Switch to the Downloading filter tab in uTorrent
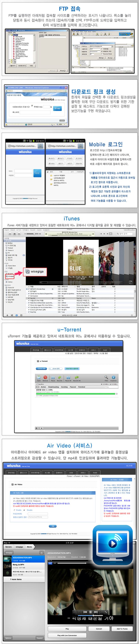 (53, 387)
